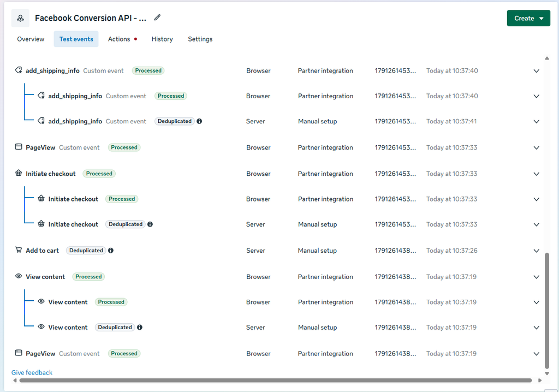
Task: Click cursor icon of Server add_shipping_info row
Action: pyautogui.click(x=41, y=121)
